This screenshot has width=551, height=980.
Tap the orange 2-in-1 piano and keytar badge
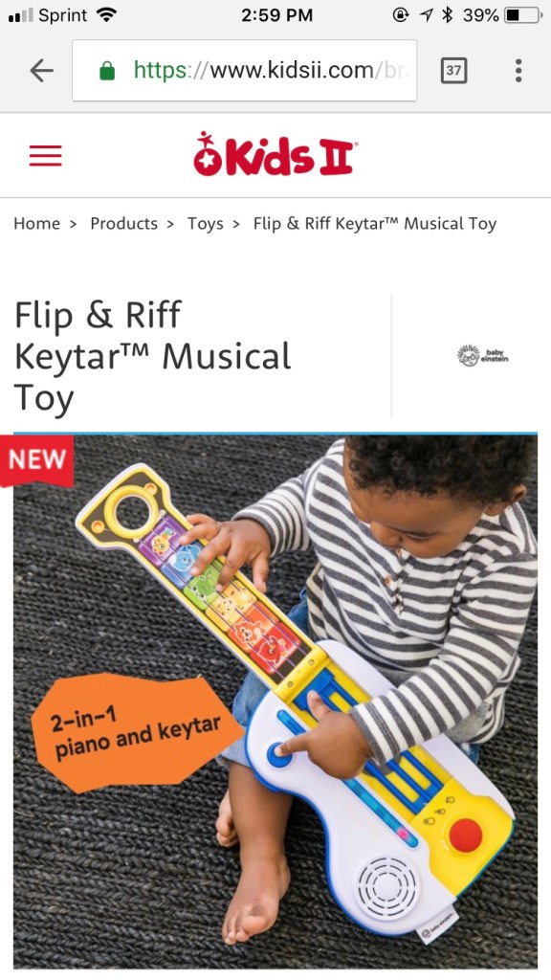pyautogui.click(x=136, y=728)
